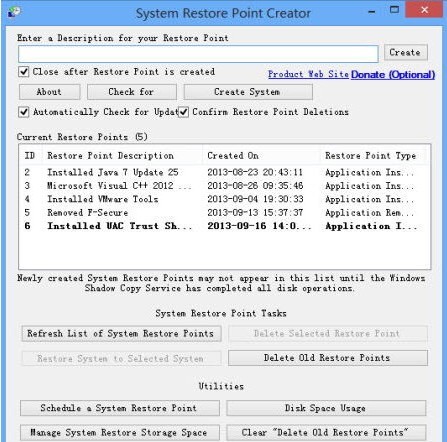Click Manage System Restore Storage Space

click(120, 433)
